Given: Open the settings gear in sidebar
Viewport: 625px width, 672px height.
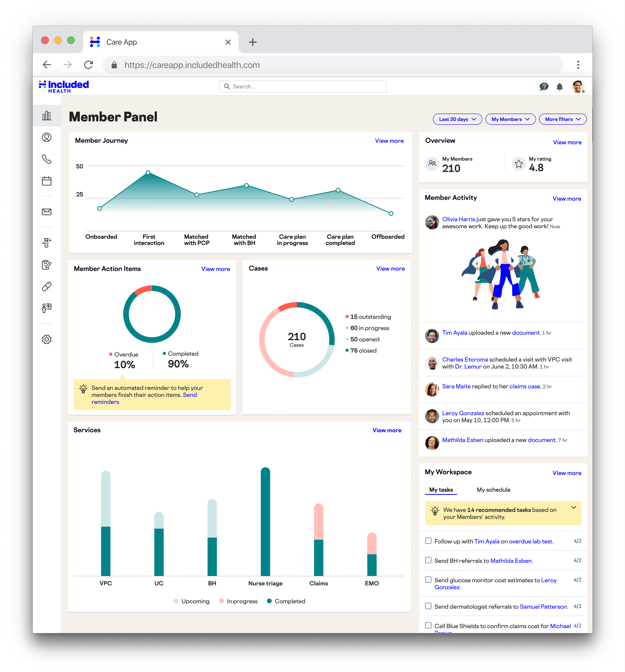Looking at the screenshot, I should [47, 339].
